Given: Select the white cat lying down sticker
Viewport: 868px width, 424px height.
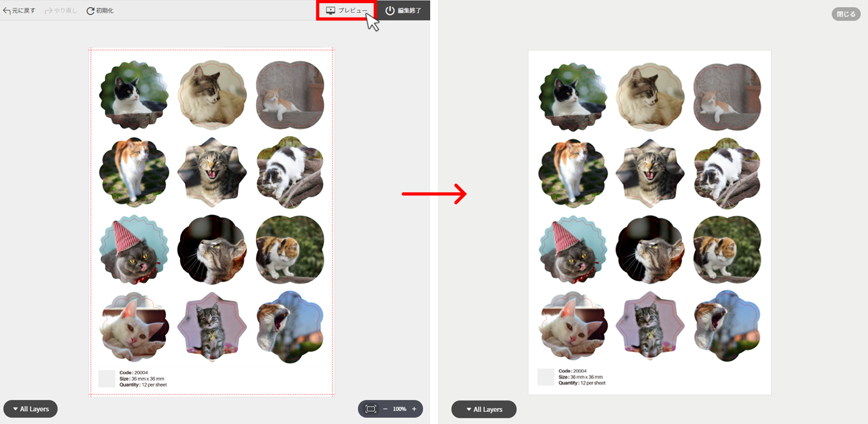Looking at the screenshot, I should (x=133, y=326).
